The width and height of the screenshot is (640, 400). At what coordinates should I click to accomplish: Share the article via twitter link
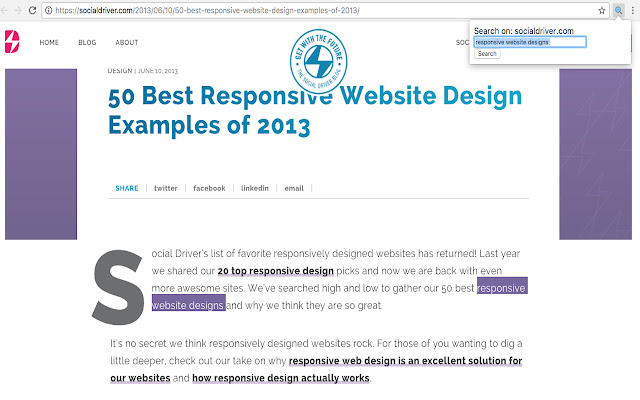[166, 188]
